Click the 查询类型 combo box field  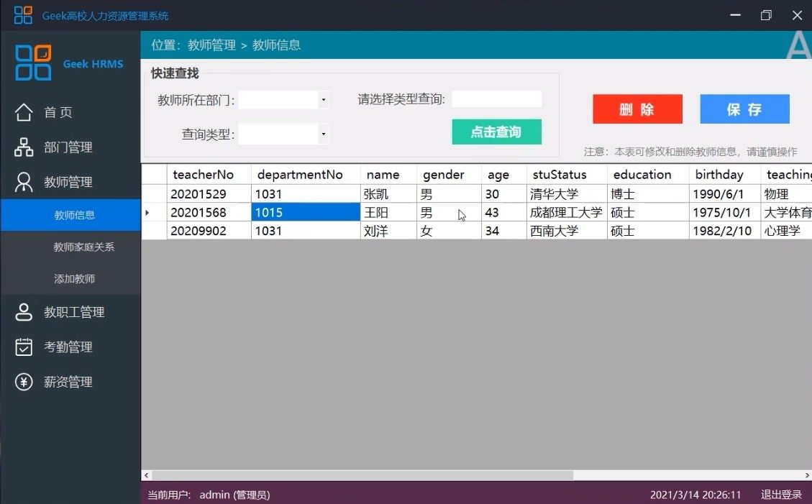pos(283,134)
